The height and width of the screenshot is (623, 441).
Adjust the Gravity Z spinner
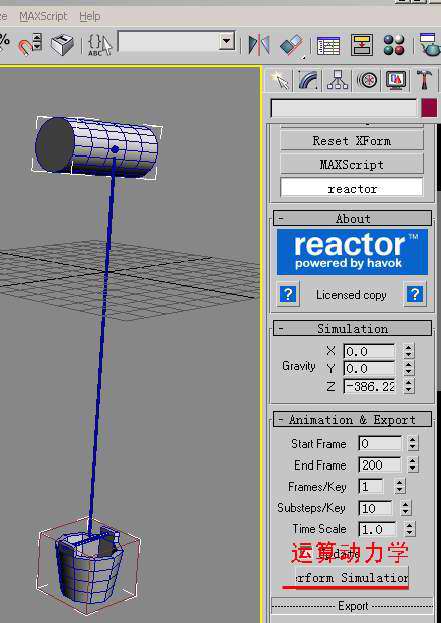click(x=408, y=386)
